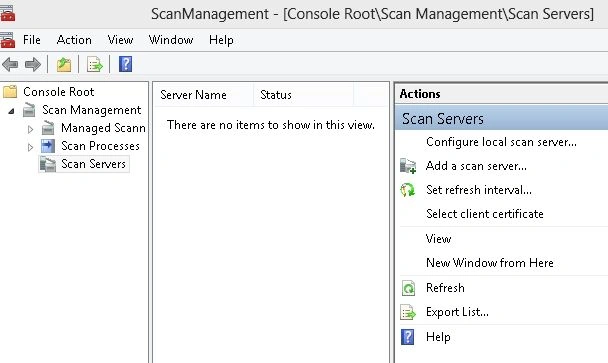Screen dimensions: 608x363
Task: Select Managed Scanners tree item
Action: tap(103, 128)
